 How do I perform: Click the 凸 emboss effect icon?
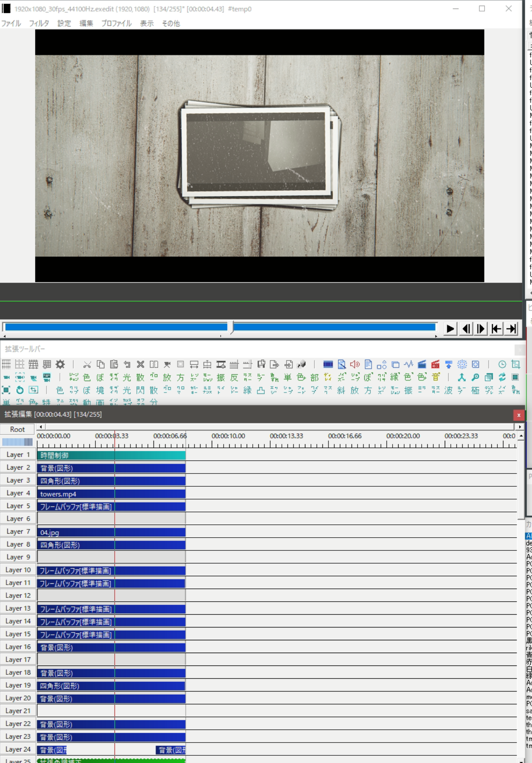point(261,390)
